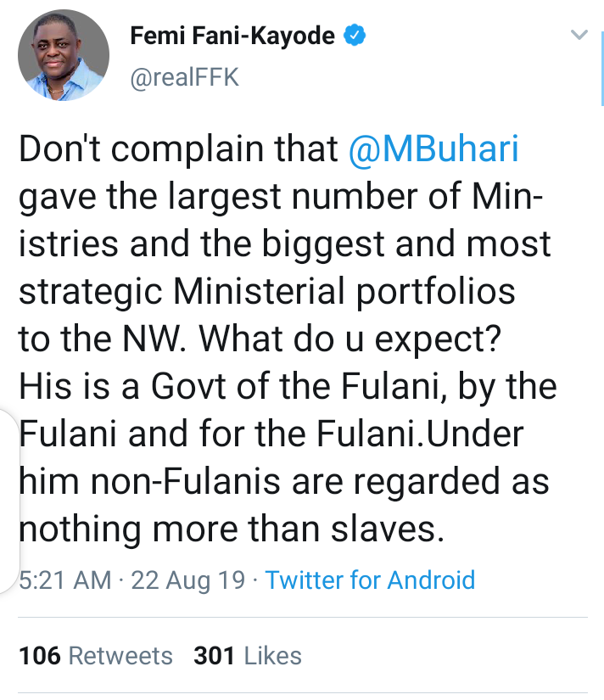This screenshot has height=700, width=604.
Task: Open the @MBuhari mention
Action: [x=433, y=150]
